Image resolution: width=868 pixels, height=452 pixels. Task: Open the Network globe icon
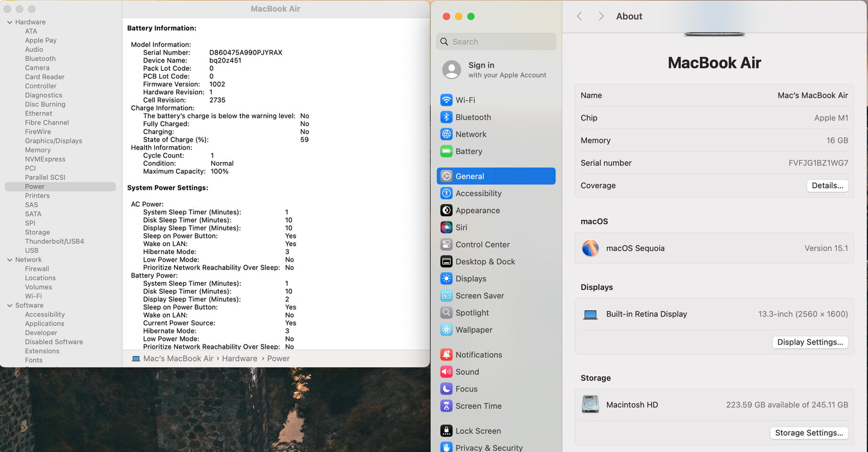pyautogui.click(x=446, y=134)
